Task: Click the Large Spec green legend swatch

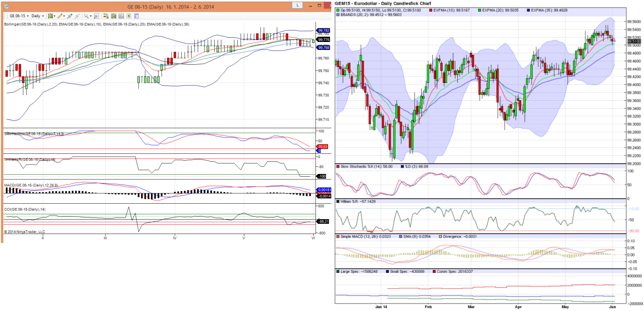Action: click(337, 271)
